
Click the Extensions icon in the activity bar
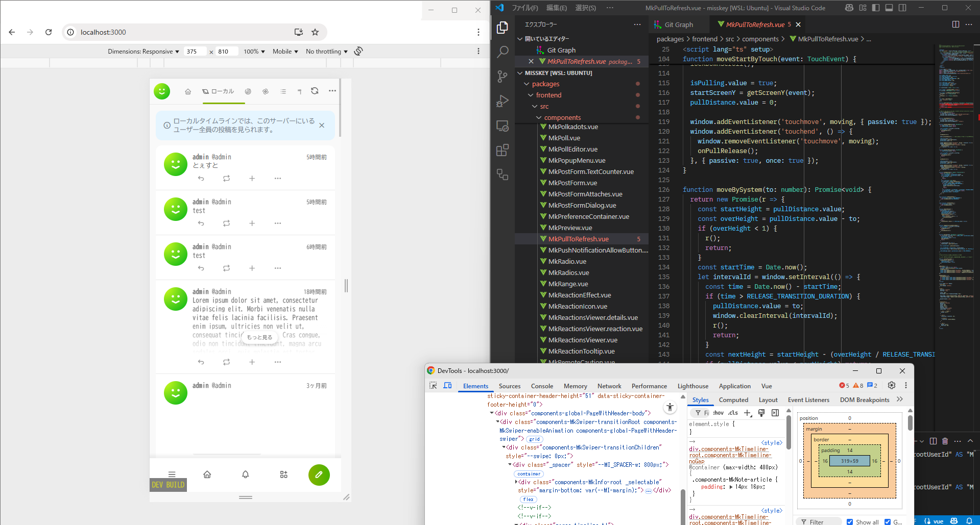(x=503, y=150)
